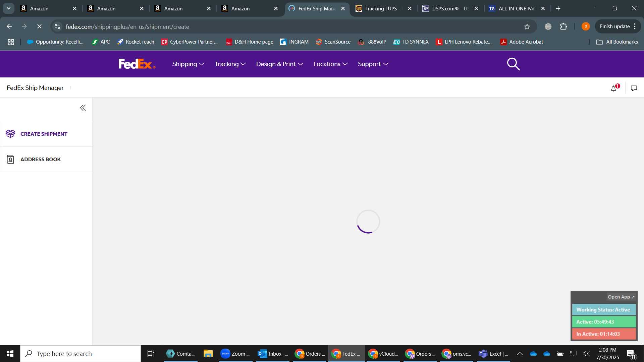The image size is (644, 362).
Task: Click the Working Status: Active indicator
Action: pos(604,310)
